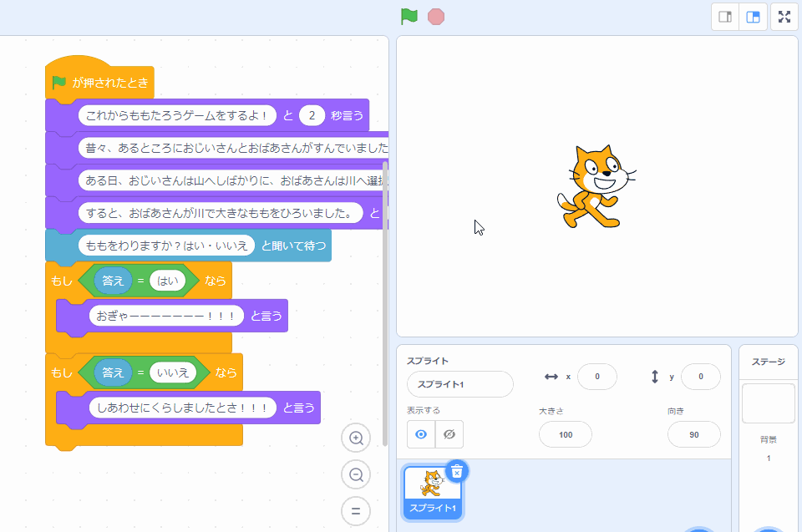The width and height of the screenshot is (802, 532).
Task: Click the workspace vertical scrollbar
Action: pos(384,304)
